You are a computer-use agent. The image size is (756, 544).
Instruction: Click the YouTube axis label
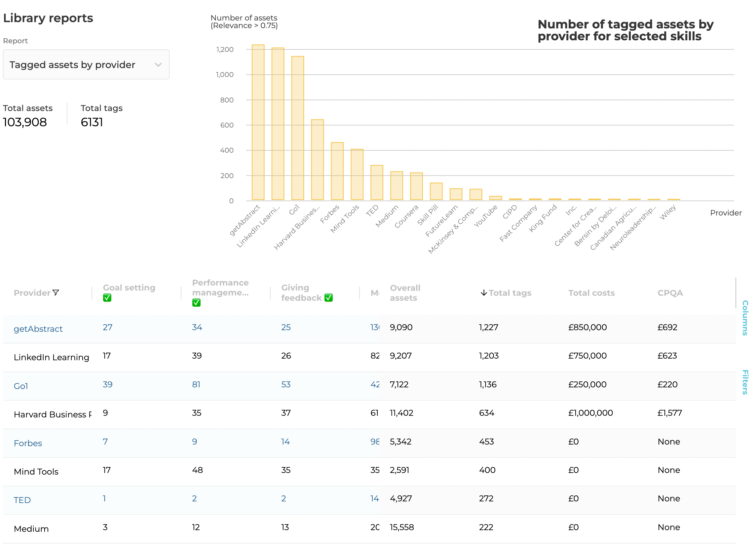click(x=486, y=216)
